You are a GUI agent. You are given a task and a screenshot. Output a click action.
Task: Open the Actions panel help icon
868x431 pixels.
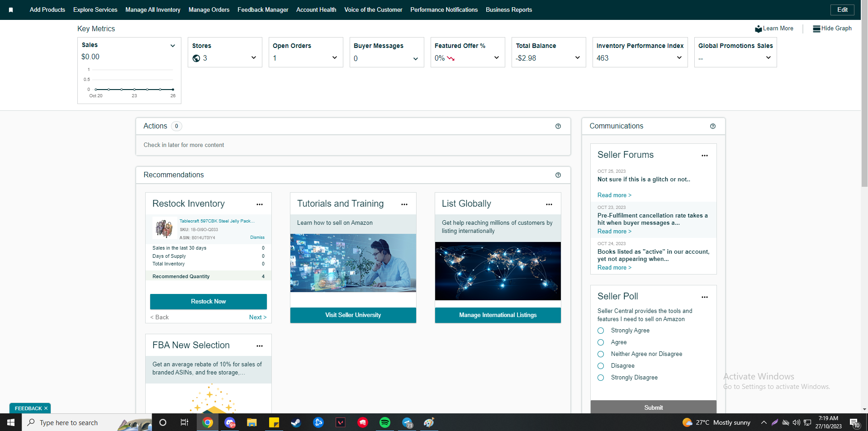click(x=558, y=126)
